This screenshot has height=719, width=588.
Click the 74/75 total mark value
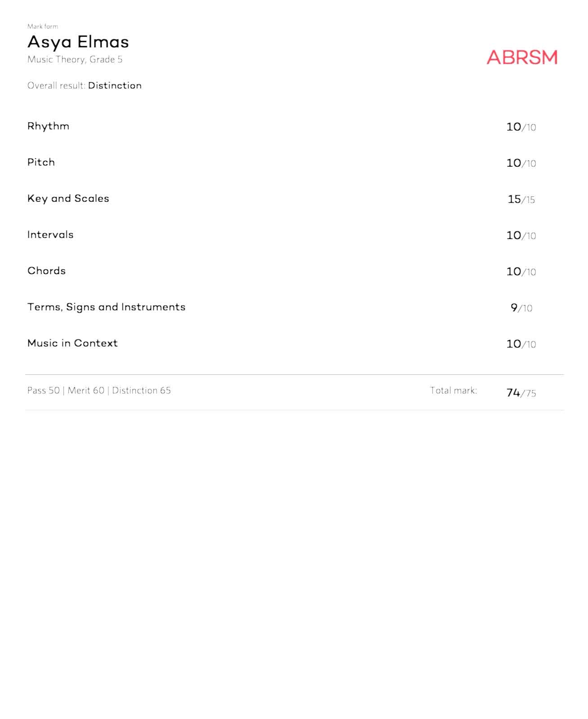pyautogui.click(x=521, y=393)
